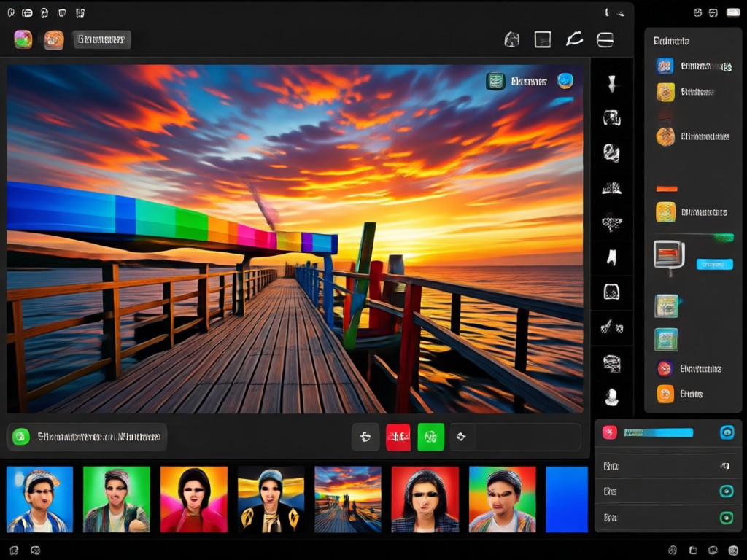Click the orange rounded icon in the last panel row
The height and width of the screenshot is (560, 747).
(665, 394)
